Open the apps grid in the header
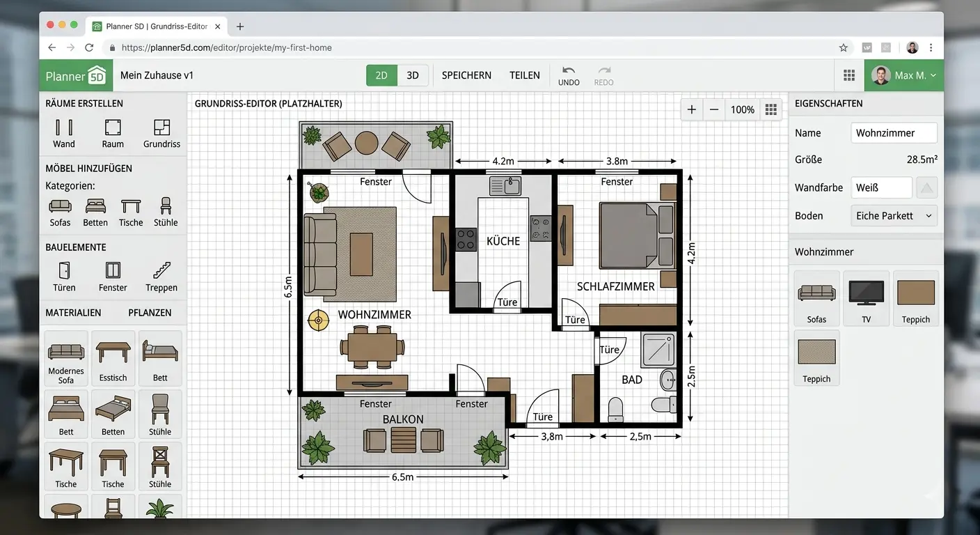Viewport: 980px width, 535px height. coord(849,75)
